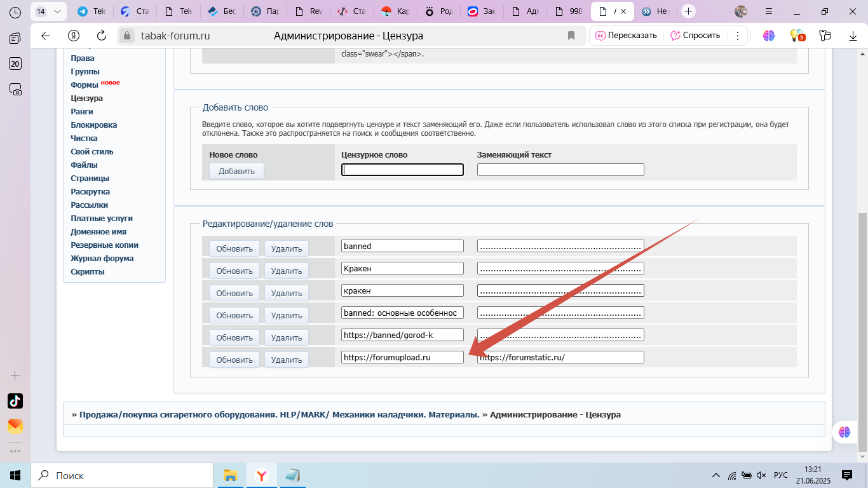868x488 pixels.
Task: Click Спросить button
Action: click(x=695, y=36)
